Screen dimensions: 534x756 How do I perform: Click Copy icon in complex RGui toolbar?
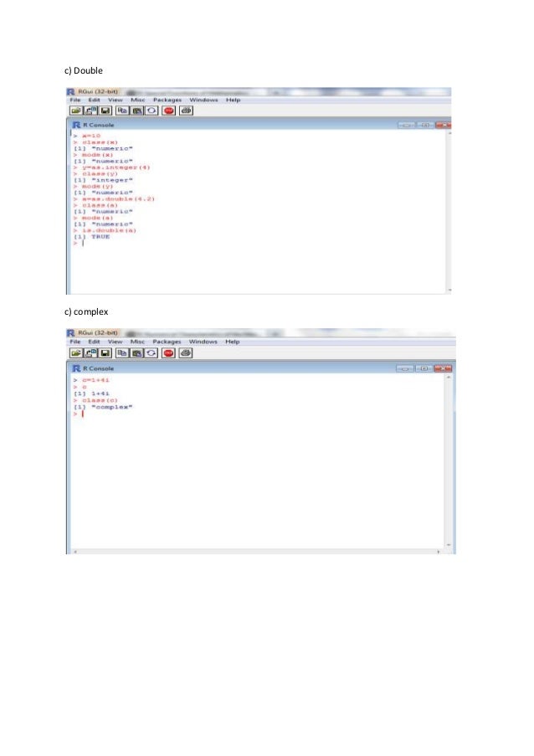[122, 353]
